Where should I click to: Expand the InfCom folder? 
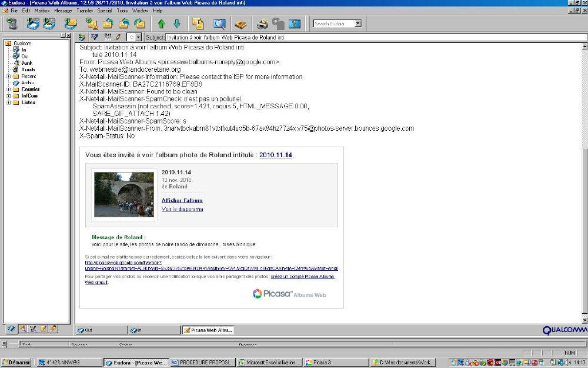[8, 96]
